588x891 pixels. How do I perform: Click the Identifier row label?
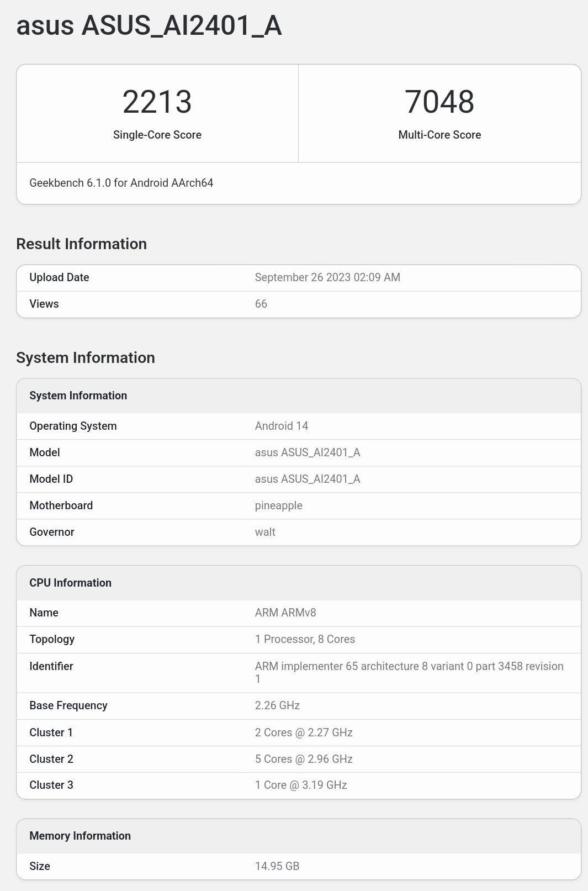[51, 666]
